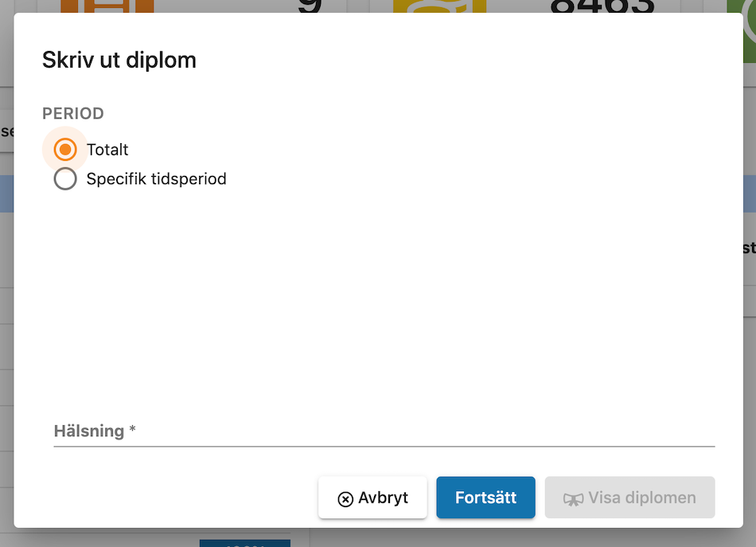Select the Totalt radio button
Viewport: 756px width, 547px height.
click(x=65, y=150)
